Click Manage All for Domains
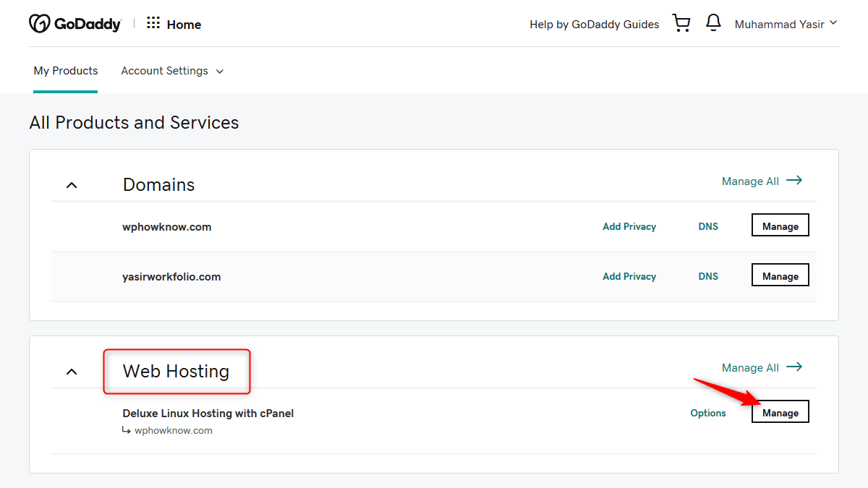The image size is (868, 488). [x=762, y=181]
